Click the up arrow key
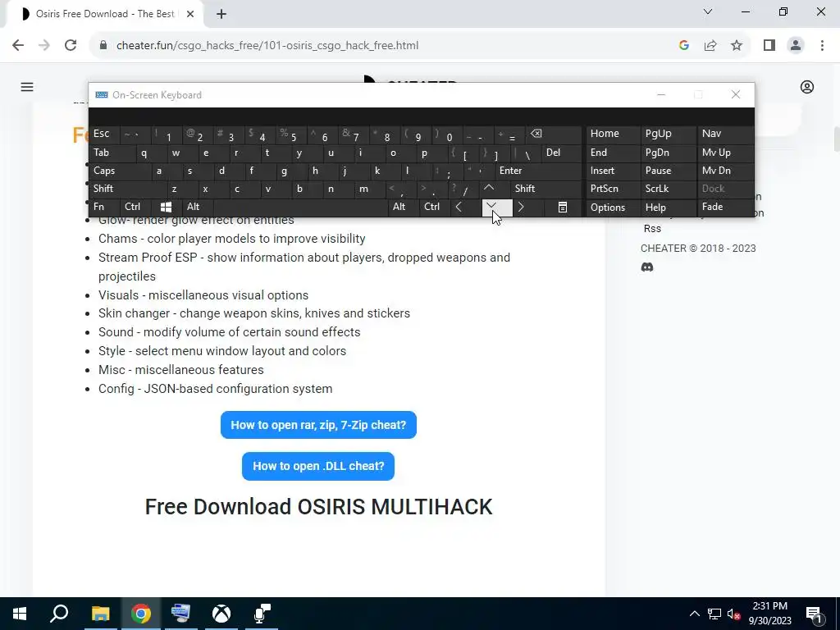This screenshot has width=840, height=630. (495, 189)
